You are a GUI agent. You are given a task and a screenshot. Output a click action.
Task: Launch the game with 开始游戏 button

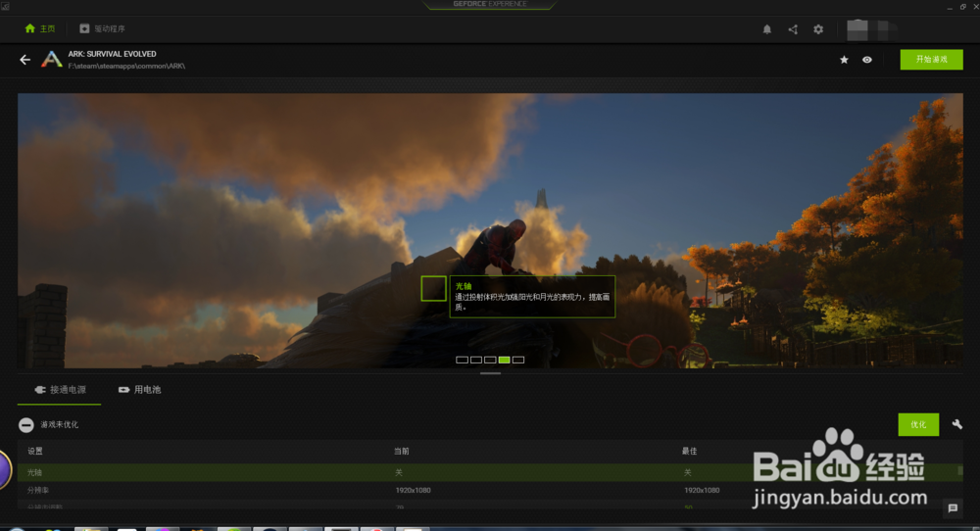(x=931, y=60)
